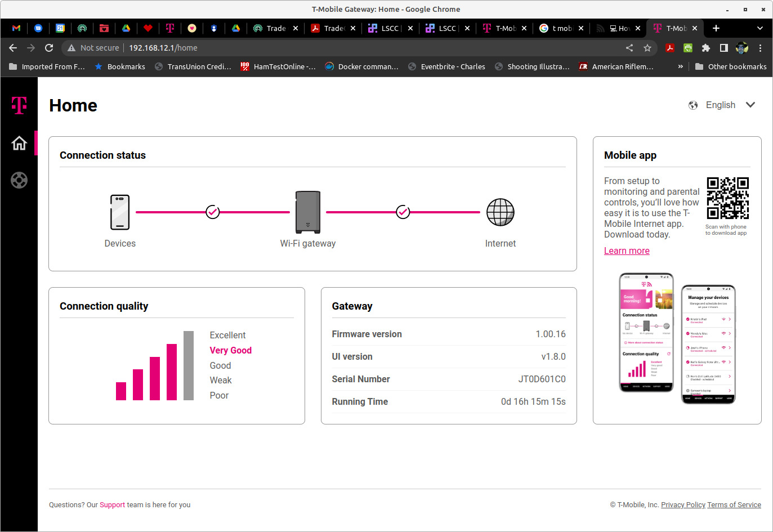
Task: Open the Bookmarks star bookmark
Action: [119, 66]
